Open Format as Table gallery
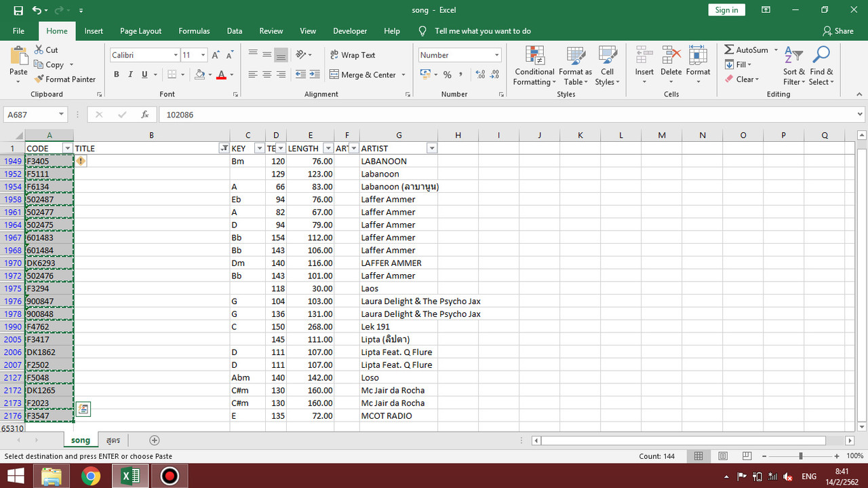 click(x=576, y=66)
